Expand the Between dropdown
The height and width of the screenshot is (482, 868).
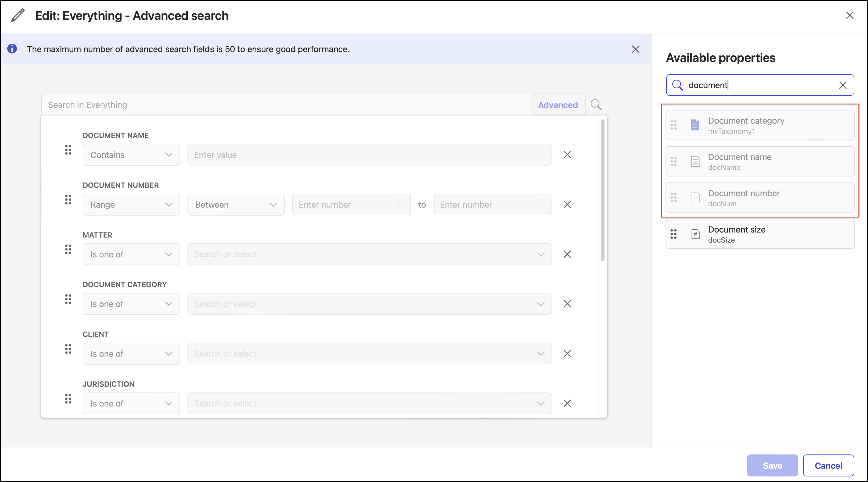click(236, 205)
